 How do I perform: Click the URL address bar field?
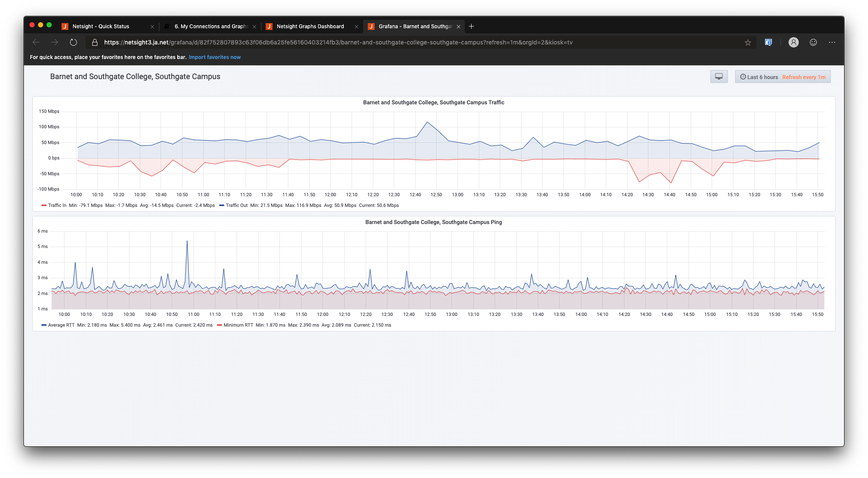(x=337, y=42)
